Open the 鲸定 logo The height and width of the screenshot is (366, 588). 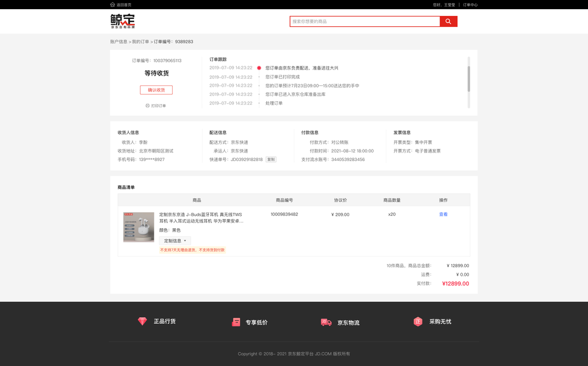tap(123, 21)
